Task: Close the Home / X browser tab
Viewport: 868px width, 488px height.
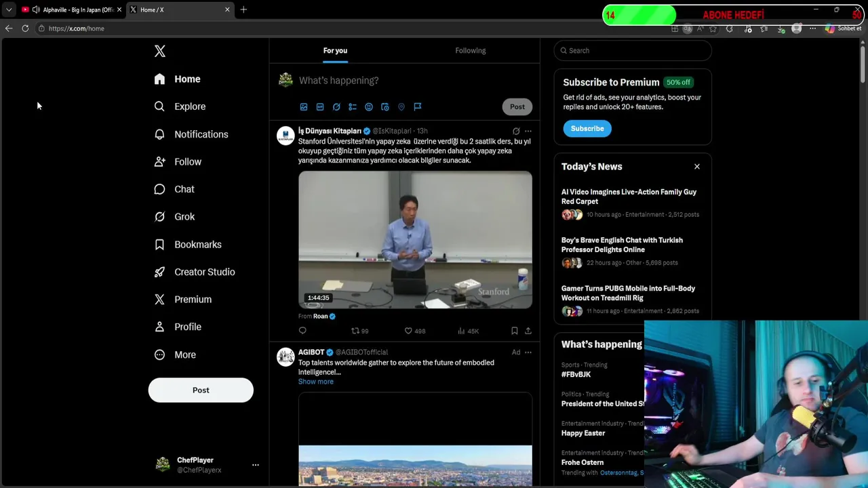Action: [227, 9]
